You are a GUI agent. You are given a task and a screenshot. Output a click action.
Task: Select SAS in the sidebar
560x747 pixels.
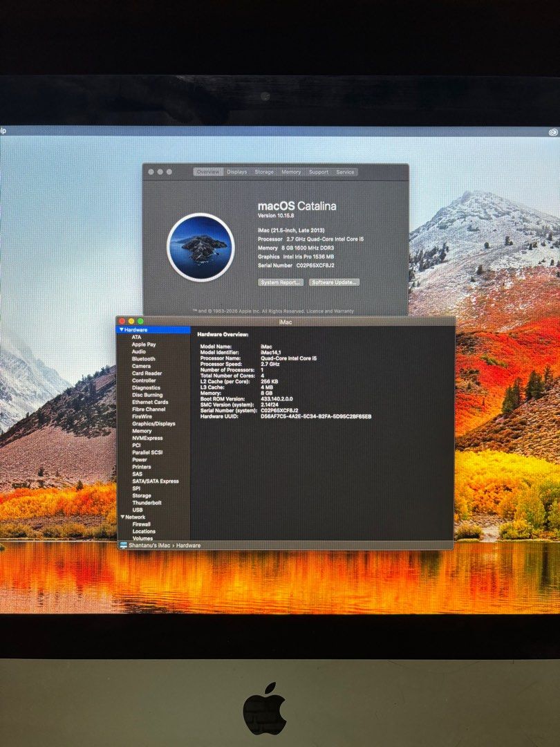138,474
